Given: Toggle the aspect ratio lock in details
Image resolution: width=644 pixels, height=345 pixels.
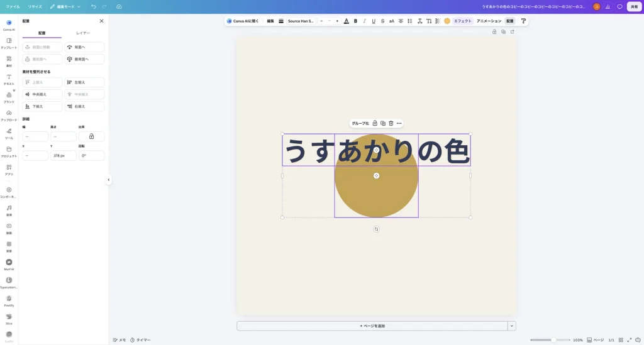Looking at the screenshot, I should (92, 136).
